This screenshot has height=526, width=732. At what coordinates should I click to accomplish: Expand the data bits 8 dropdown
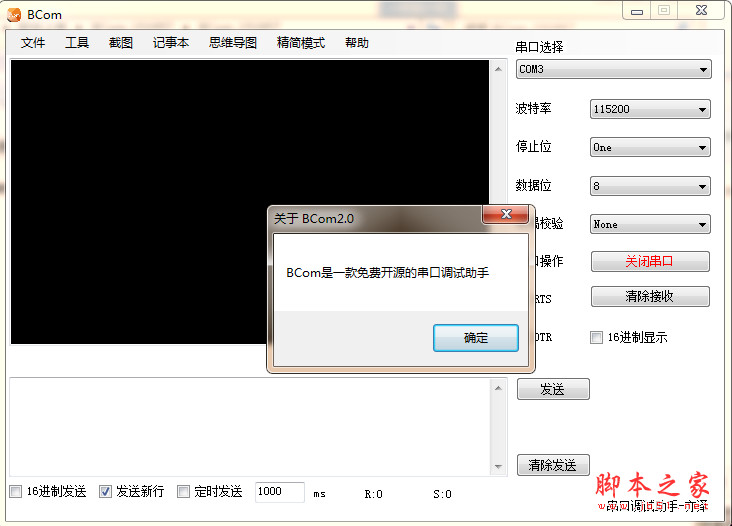[x=650, y=186]
